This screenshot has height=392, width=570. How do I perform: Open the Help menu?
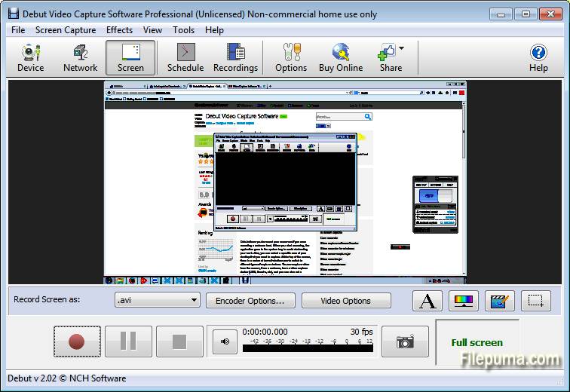tap(214, 30)
